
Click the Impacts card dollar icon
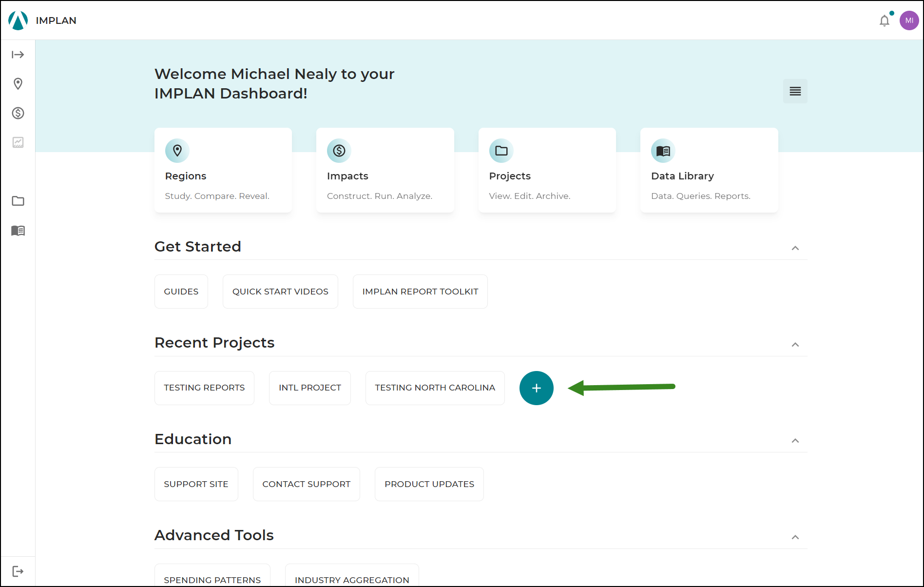339,151
